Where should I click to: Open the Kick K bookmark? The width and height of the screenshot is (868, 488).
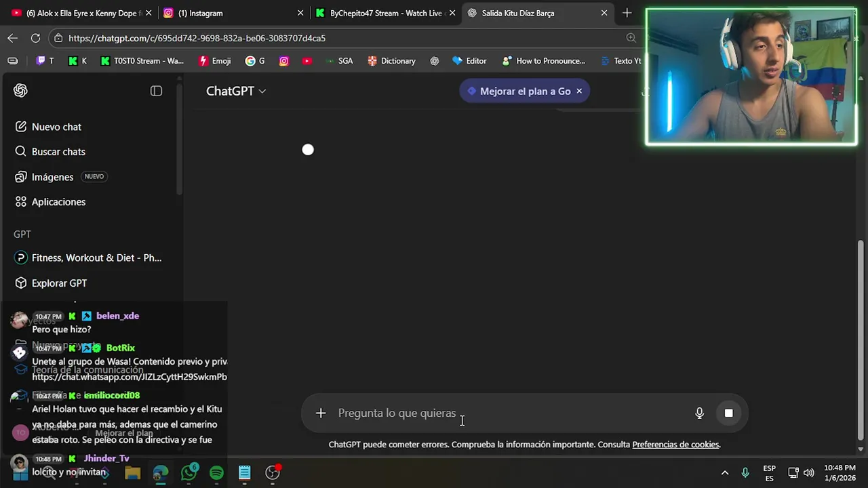pos(77,61)
